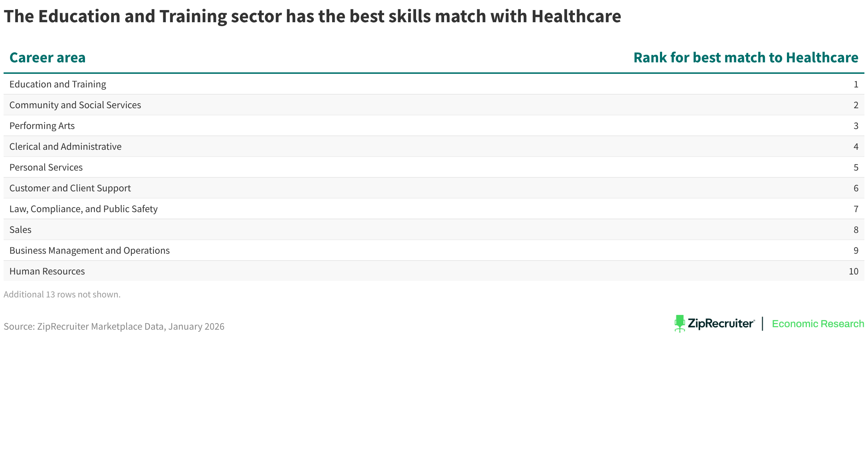
Task: Click the chart title about Education and Training
Action: [312, 16]
